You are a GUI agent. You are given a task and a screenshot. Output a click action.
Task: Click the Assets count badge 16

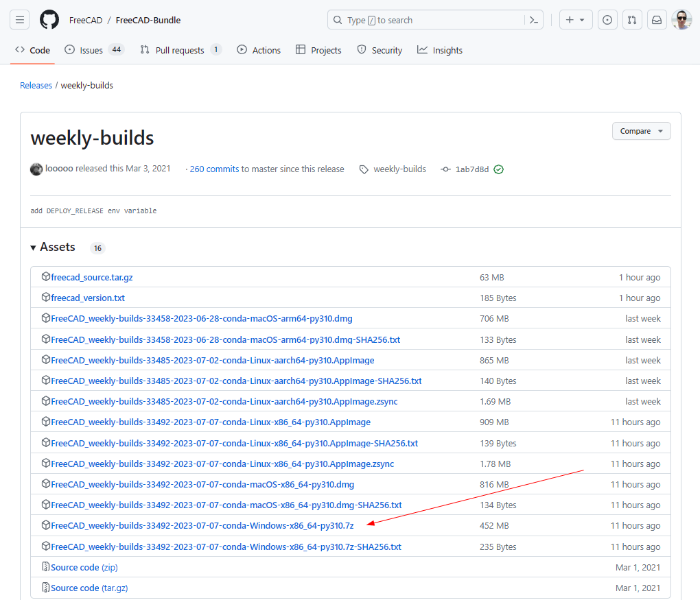[x=97, y=248]
